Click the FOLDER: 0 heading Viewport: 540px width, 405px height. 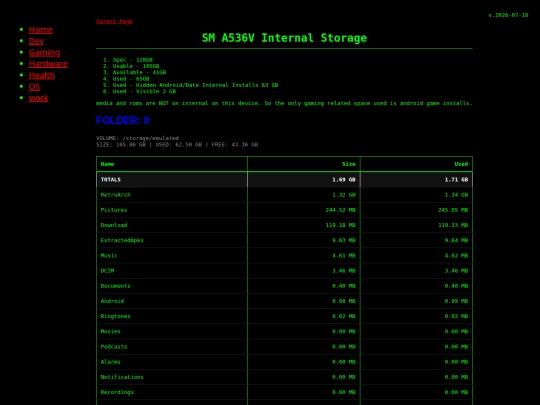tap(123, 120)
